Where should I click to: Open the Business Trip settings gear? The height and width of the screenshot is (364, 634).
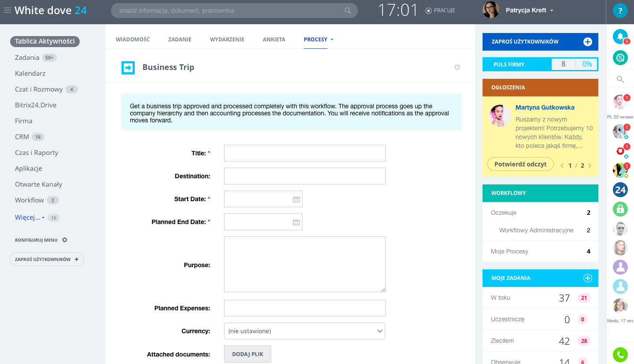tap(457, 67)
